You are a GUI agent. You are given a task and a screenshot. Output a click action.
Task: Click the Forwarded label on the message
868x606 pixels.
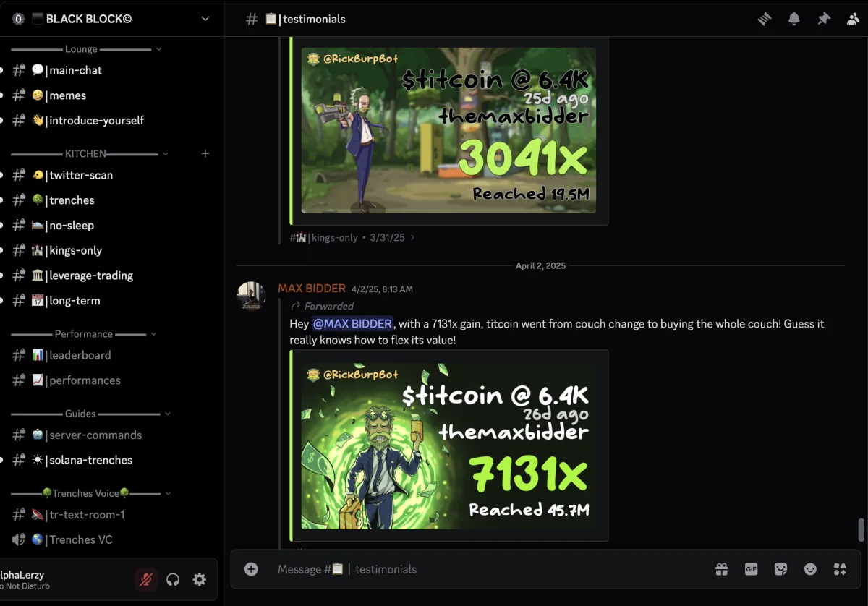[322, 306]
